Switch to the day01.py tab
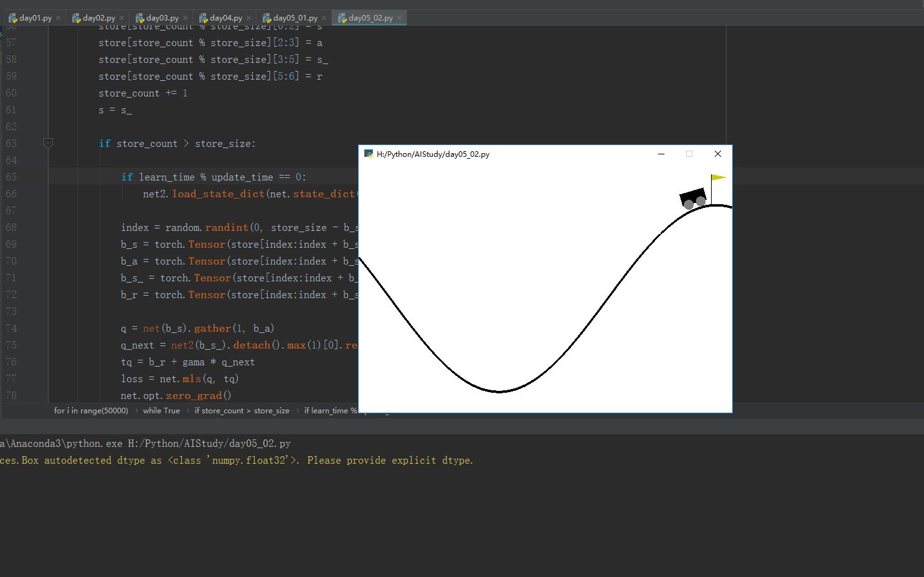This screenshot has height=577, width=924. coord(34,17)
